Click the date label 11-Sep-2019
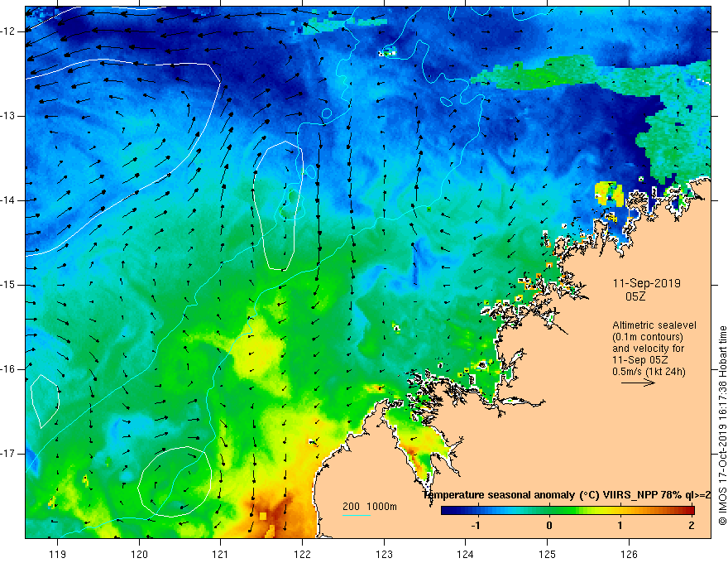The height and width of the screenshot is (563, 728). [647, 283]
